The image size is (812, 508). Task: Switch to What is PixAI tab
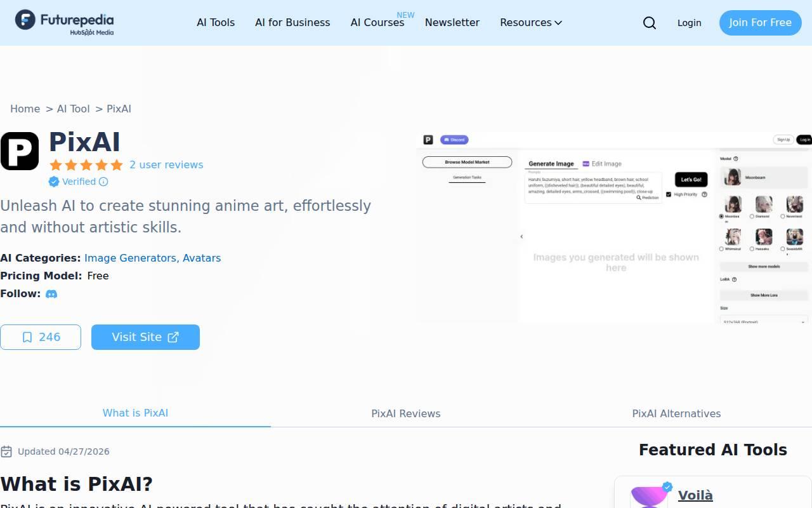135,413
